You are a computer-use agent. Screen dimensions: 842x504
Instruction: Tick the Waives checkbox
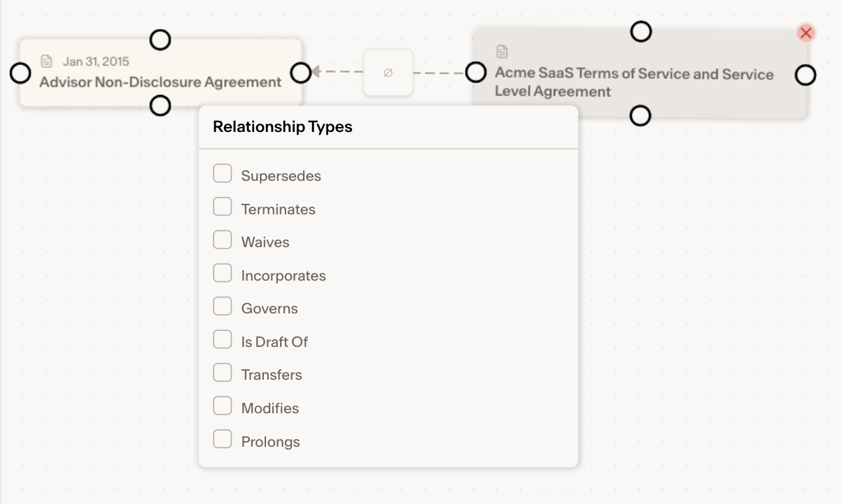point(223,239)
